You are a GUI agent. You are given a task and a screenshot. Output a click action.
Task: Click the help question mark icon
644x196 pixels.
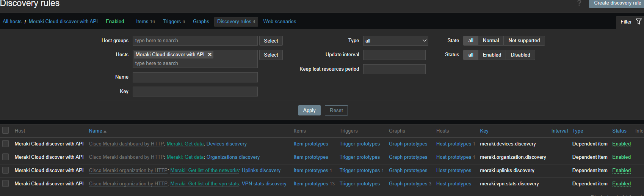(x=579, y=3)
